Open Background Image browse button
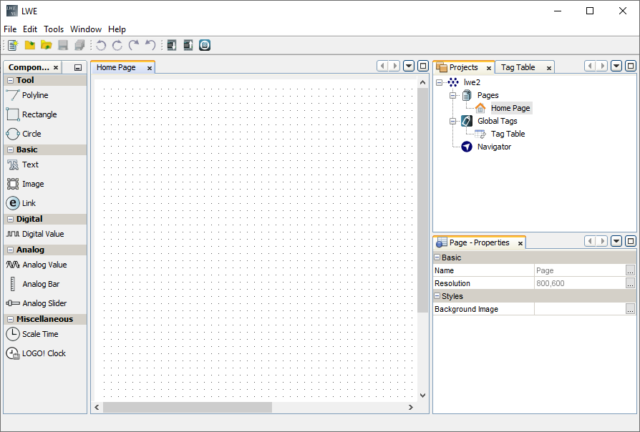 630,309
